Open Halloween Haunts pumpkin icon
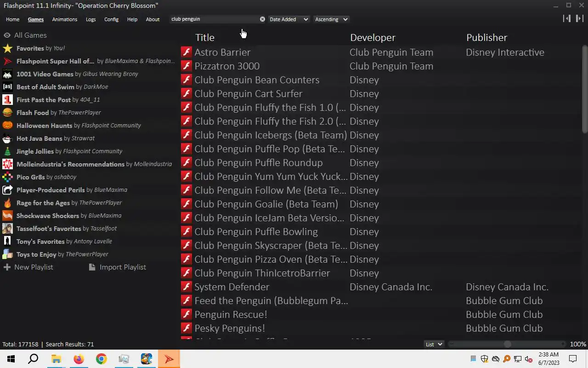This screenshot has width=588, height=368. tap(7, 126)
